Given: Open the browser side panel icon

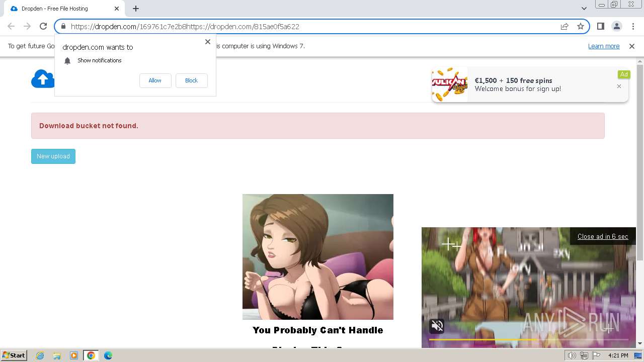Looking at the screenshot, I should coord(600,26).
